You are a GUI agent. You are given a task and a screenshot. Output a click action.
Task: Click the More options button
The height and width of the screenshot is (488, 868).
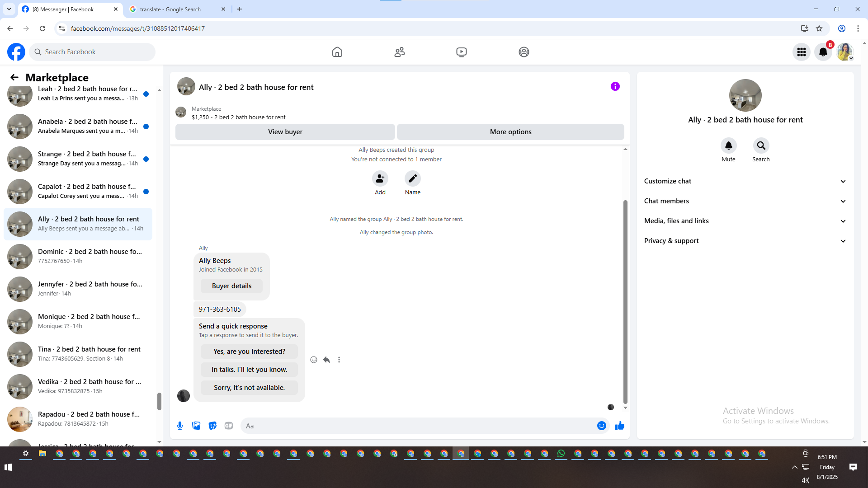(x=510, y=132)
